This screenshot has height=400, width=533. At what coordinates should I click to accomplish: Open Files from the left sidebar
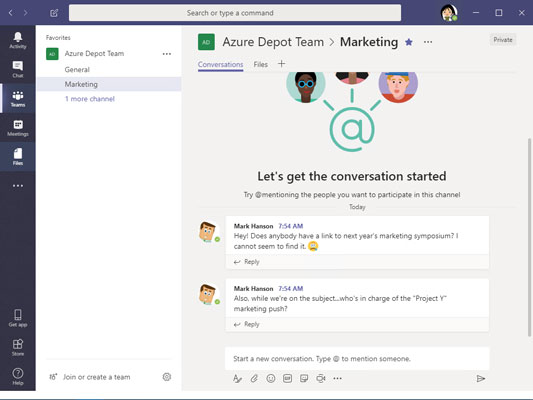click(18, 157)
